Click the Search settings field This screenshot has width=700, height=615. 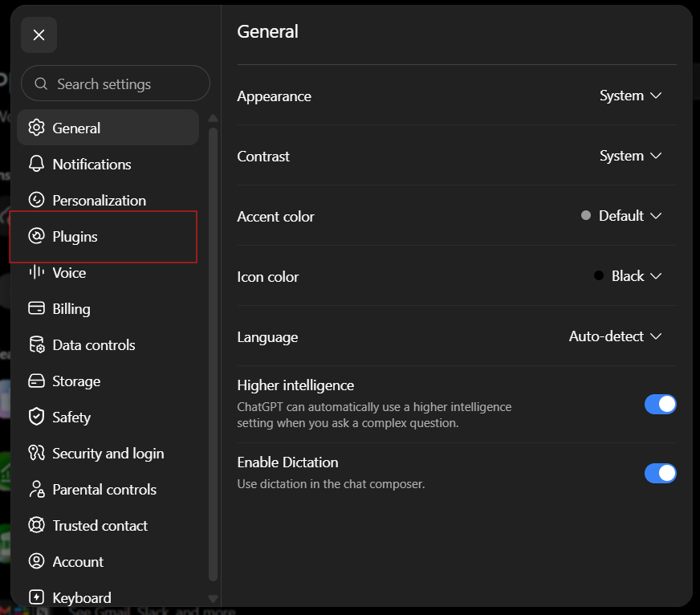click(115, 83)
